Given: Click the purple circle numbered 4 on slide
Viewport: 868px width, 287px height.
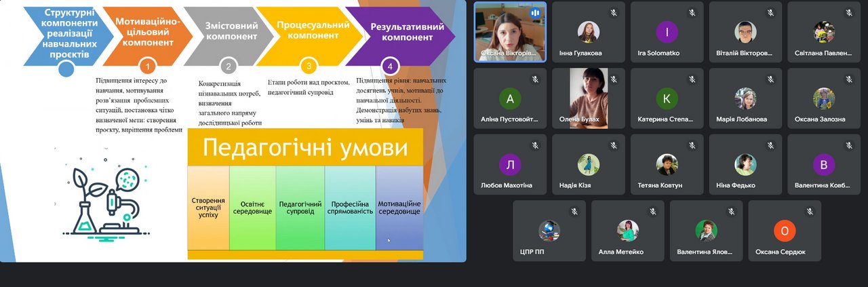Looking at the screenshot, I should pos(390,66).
